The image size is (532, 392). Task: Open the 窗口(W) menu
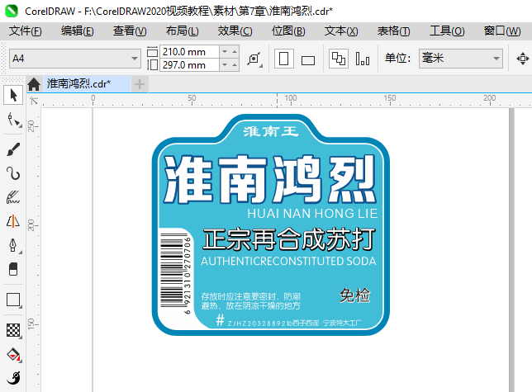(502, 31)
